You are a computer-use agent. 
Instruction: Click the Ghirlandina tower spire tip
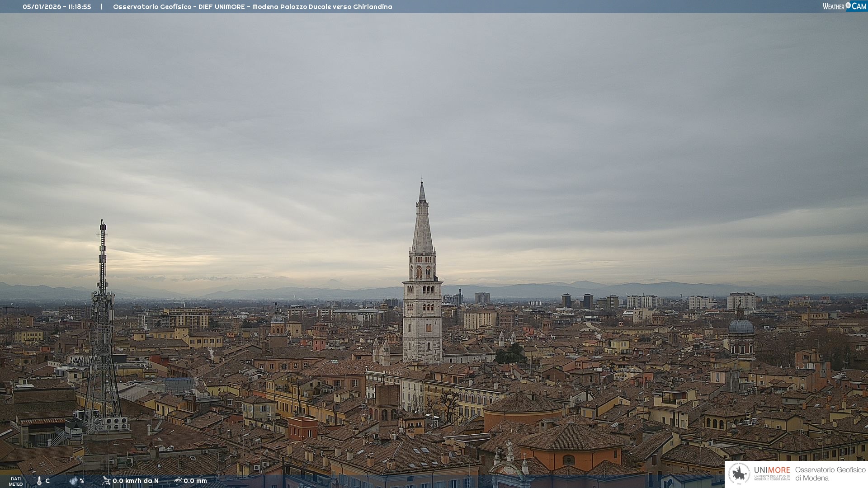click(x=422, y=182)
